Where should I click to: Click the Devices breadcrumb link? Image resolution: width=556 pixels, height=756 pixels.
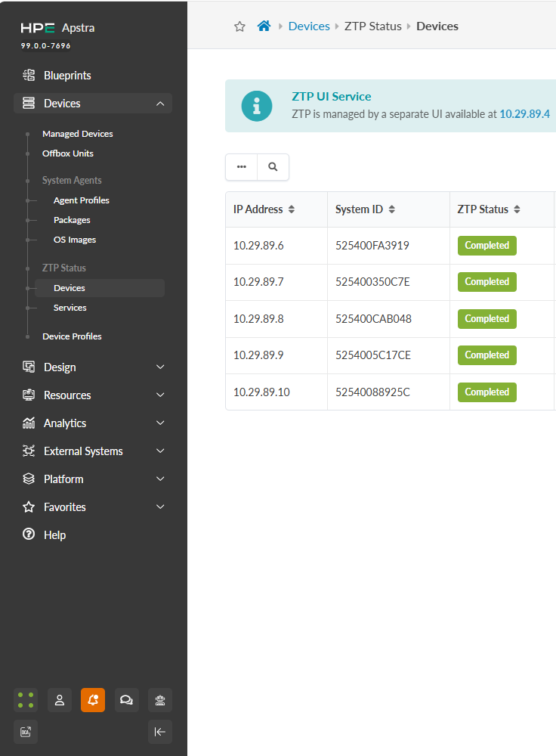(x=309, y=26)
